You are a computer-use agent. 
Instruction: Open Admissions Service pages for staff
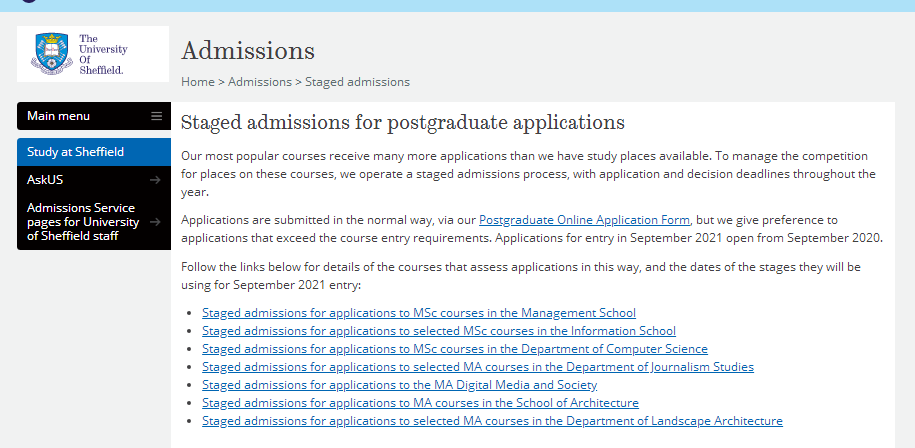tap(94, 222)
